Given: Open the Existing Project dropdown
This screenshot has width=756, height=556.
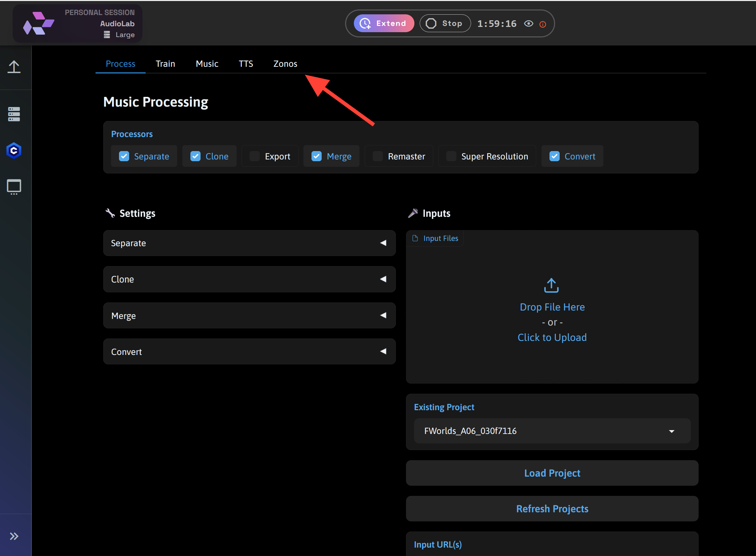Looking at the screenshot, I should 552,431.
